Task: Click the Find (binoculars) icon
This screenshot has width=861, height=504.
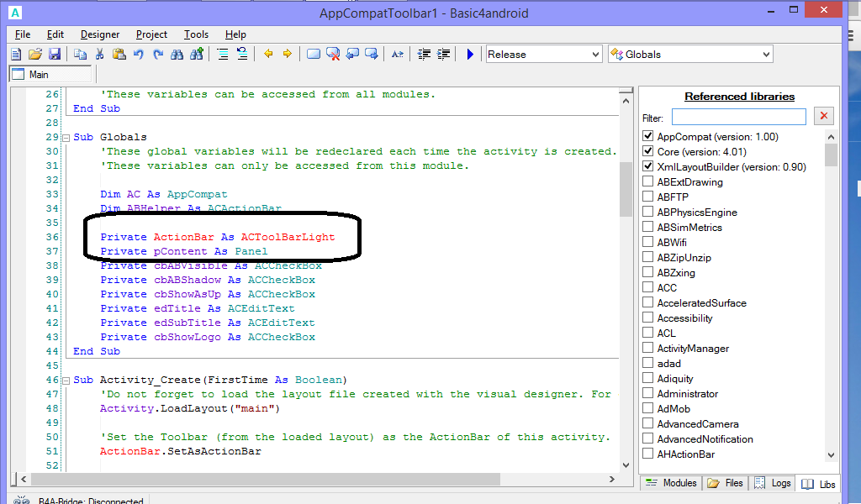Action: click(177, 53)
